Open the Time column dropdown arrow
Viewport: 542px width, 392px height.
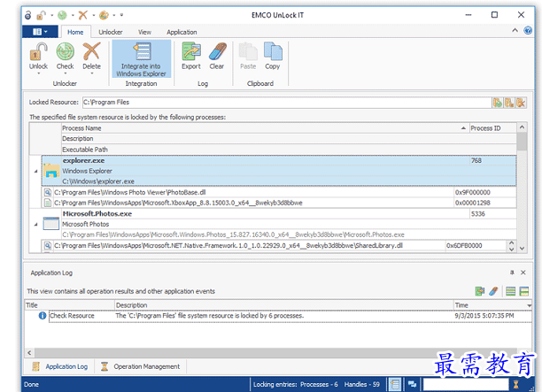coord(529,305)
